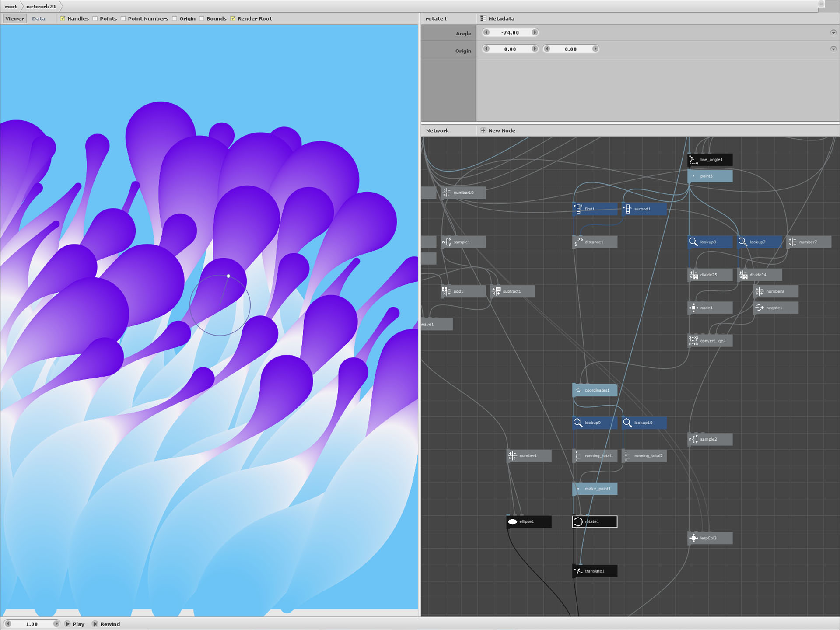Select the lookup8 magnifier icon

(x=693, y=242)
